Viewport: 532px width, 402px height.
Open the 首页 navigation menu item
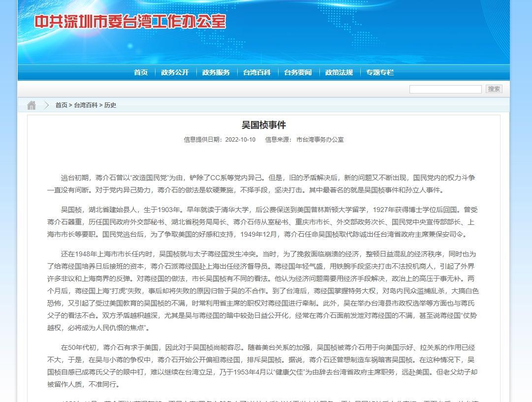(141, 72)
